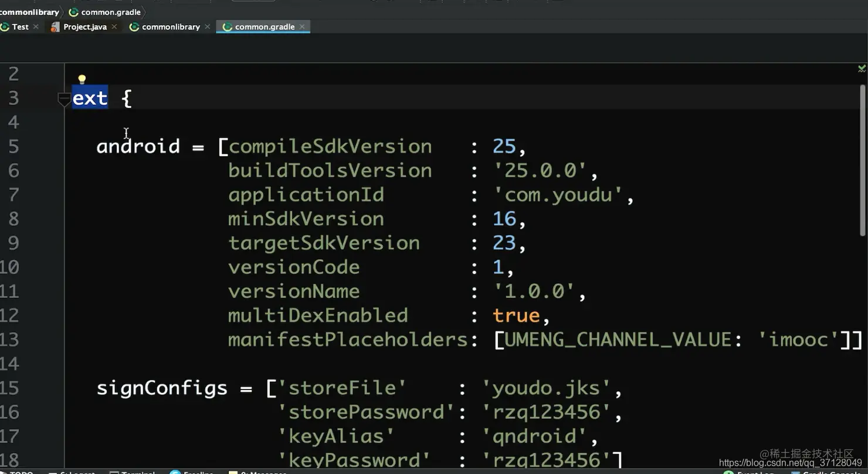The image size is (868, 474).
Task: Switch to the Test tab
Action: coord(20,27)
